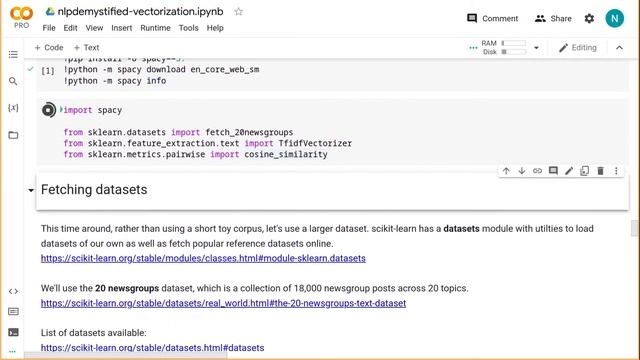
Task: Open the Edit menu
Action: pyautogui.click(x=70, y=28)
